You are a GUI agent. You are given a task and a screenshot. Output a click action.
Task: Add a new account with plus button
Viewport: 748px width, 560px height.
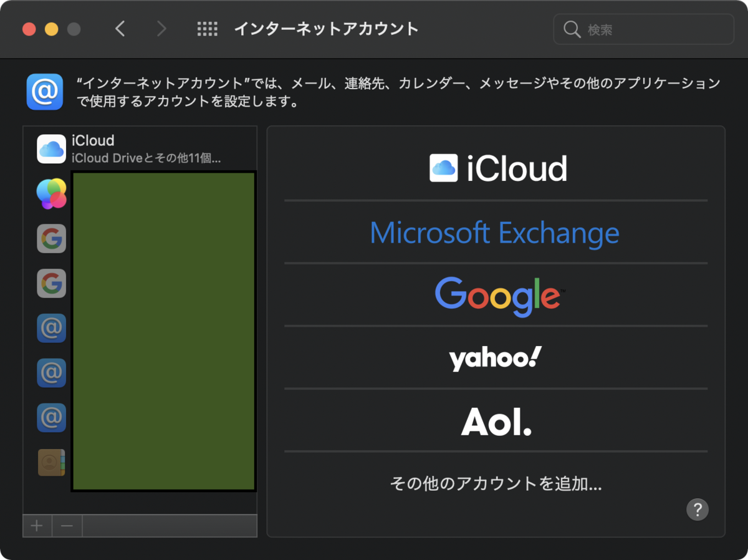click(37, 526)
